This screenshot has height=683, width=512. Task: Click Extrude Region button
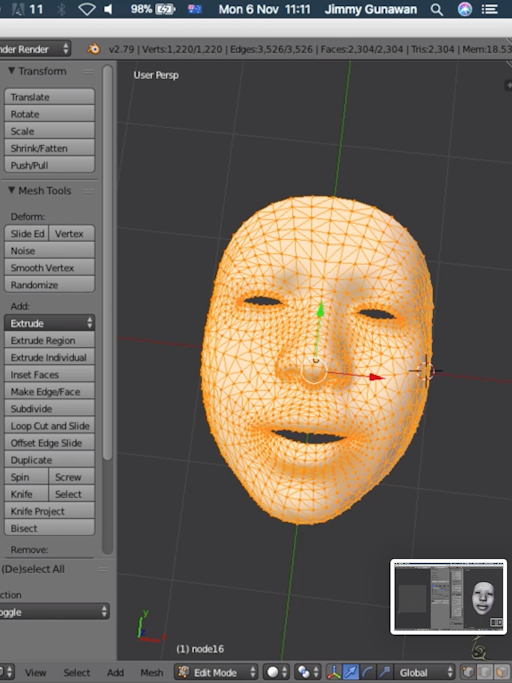pos(49,340)
